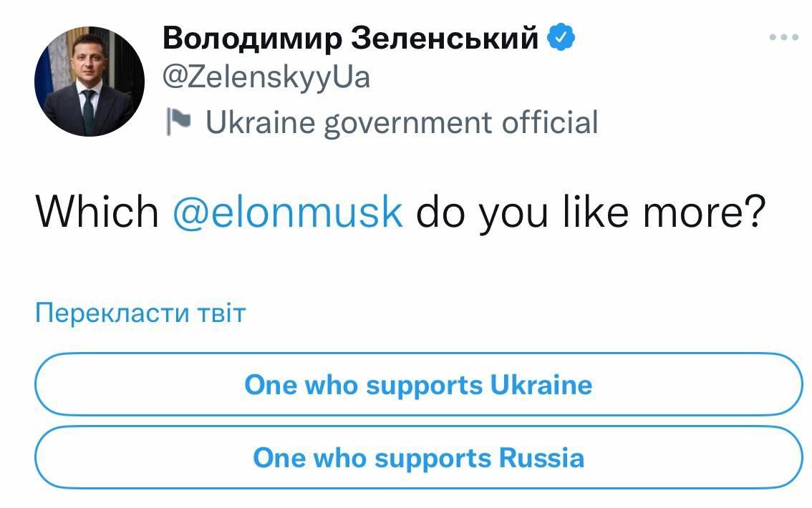Click "Перекласти твіт" to translate the tweet
This screenshot has width=812, height=508.
coord(140,313)
